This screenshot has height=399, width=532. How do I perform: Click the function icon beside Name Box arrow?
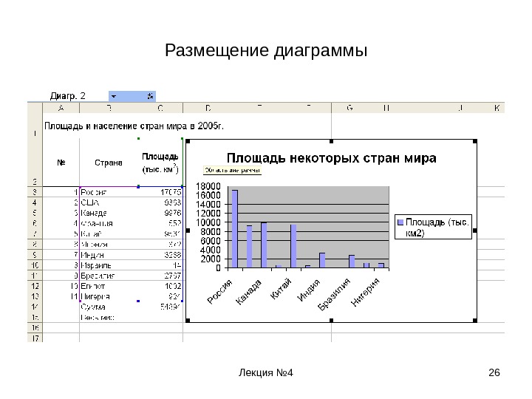[x=150, y=96]
